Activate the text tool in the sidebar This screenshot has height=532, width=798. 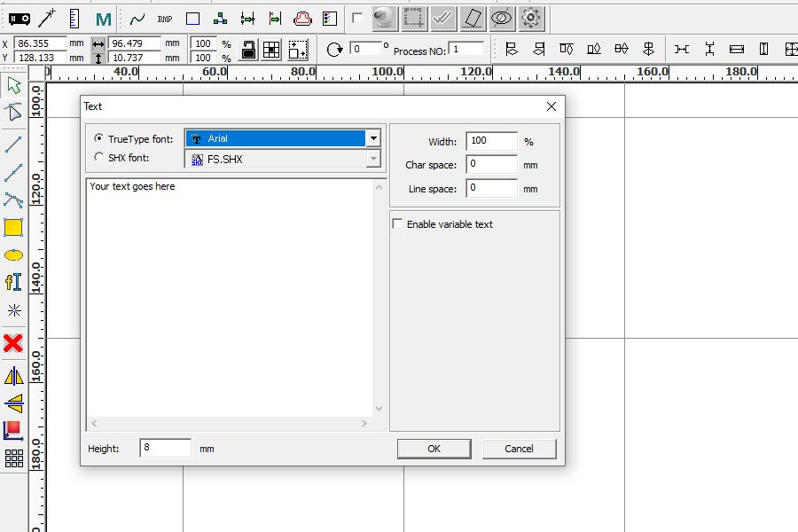[12, 283]
